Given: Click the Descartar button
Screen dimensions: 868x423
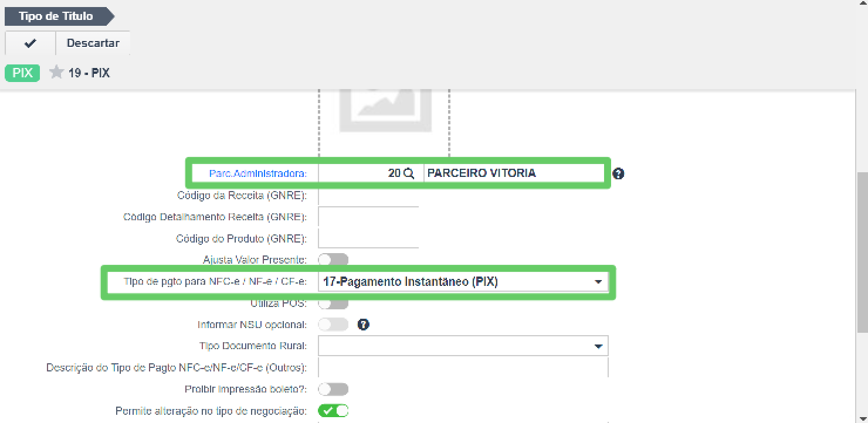Looking at the screenshot, I should pos(93,43).
